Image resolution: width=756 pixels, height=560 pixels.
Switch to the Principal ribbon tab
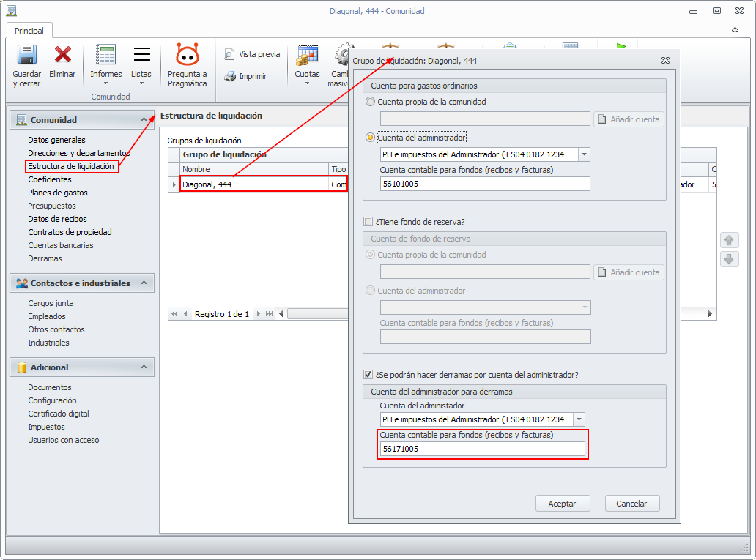29,30
